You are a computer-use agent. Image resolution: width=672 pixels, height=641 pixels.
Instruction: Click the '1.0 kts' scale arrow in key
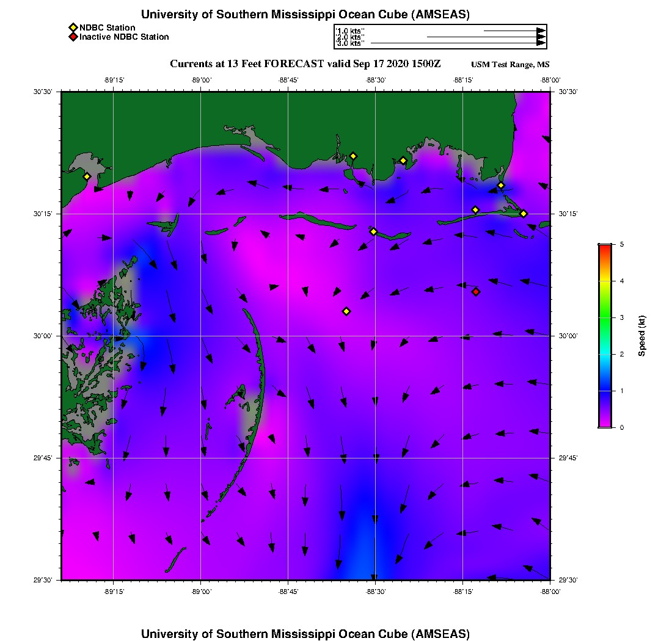(x=514, y=30)
